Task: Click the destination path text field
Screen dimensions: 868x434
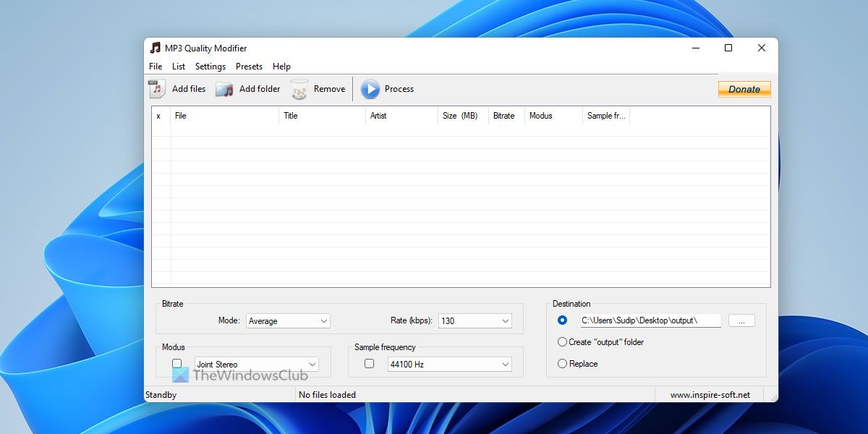Action: coord(650,320)
